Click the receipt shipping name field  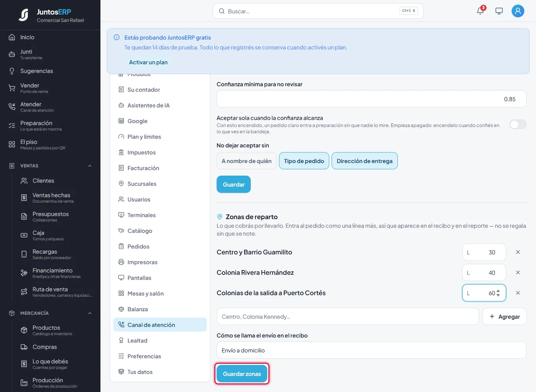pyautogui.click(x=371, y=350)
